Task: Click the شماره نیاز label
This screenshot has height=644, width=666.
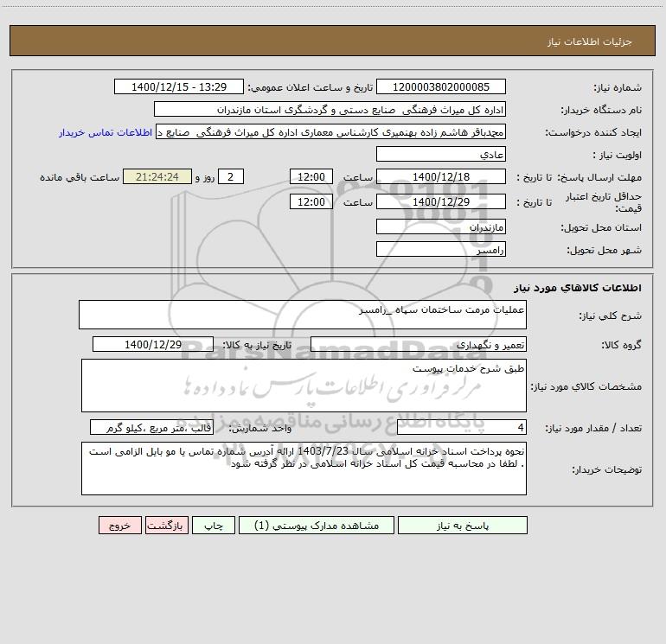Action: point(618,88)
